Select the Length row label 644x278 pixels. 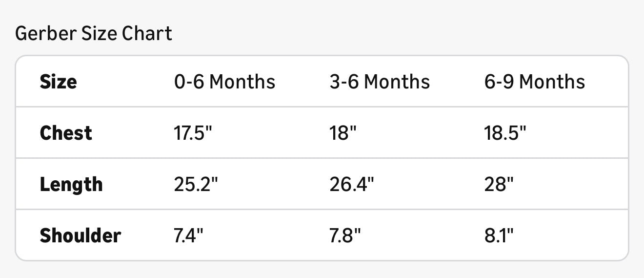click(x=71, y=185)
